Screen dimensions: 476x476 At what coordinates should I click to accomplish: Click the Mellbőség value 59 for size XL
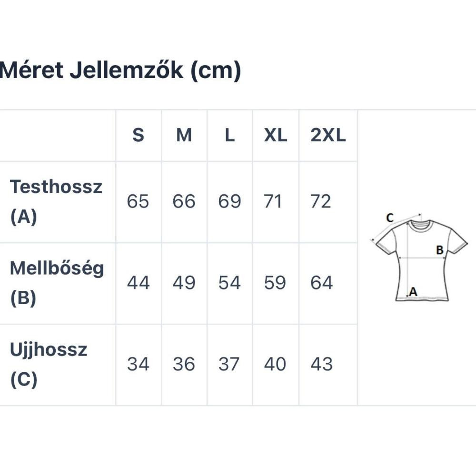click(275, 283)
